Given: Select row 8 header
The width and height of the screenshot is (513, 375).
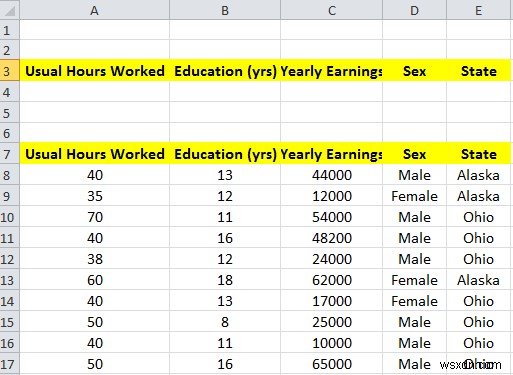Looking at the screenshot, I should (x=10, y=175).
